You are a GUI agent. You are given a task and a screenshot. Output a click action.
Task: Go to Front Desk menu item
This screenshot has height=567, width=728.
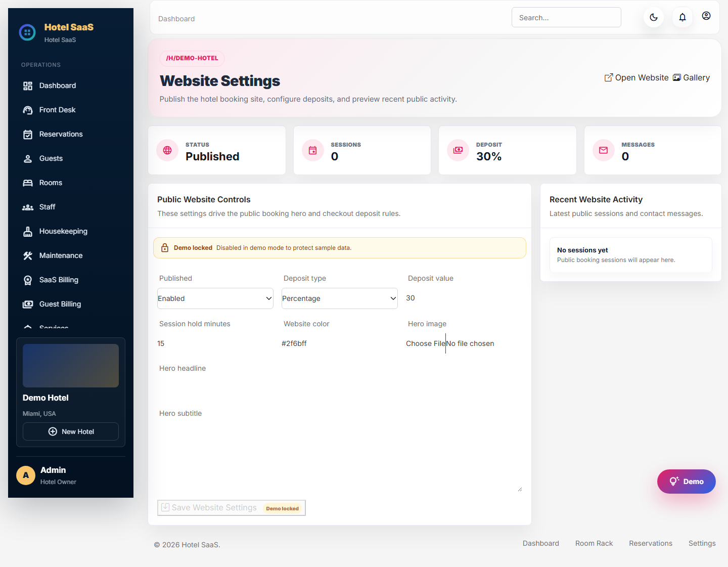71,110
